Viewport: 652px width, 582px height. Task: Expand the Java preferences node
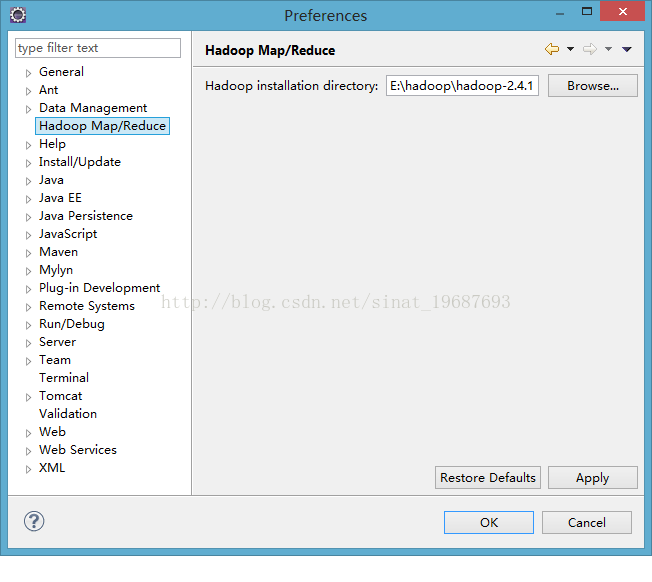(28, 181)
